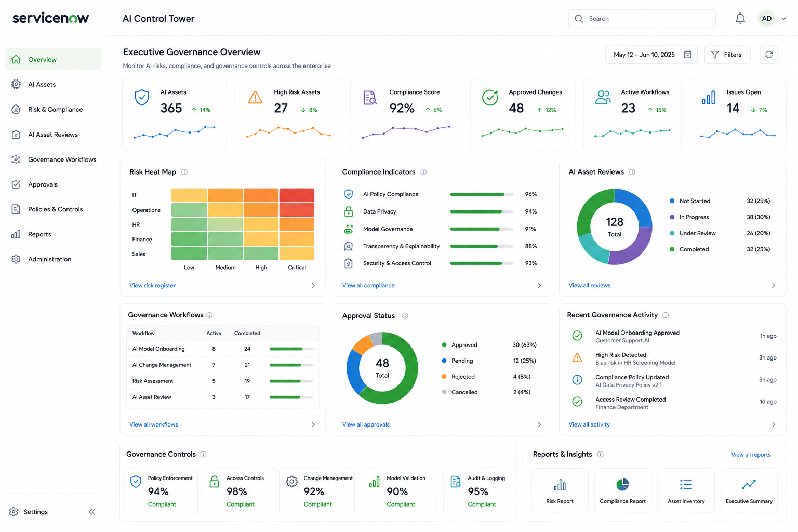Viewport: 798px width, 532px height.
Task: Open Risk & Compliance in sidebar
Action: point(54,109)
